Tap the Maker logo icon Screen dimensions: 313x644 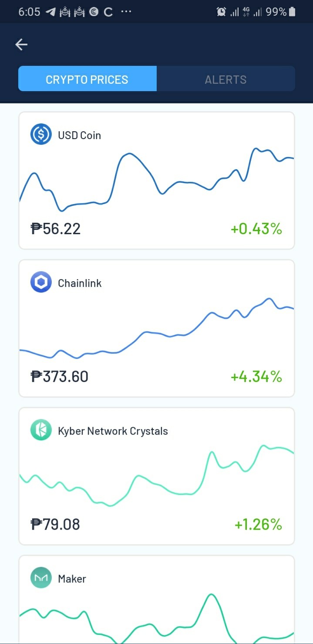click(41, 578)
